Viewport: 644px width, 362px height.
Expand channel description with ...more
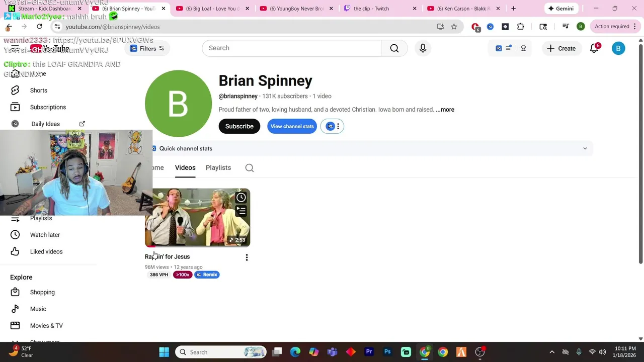coord(445,110)
